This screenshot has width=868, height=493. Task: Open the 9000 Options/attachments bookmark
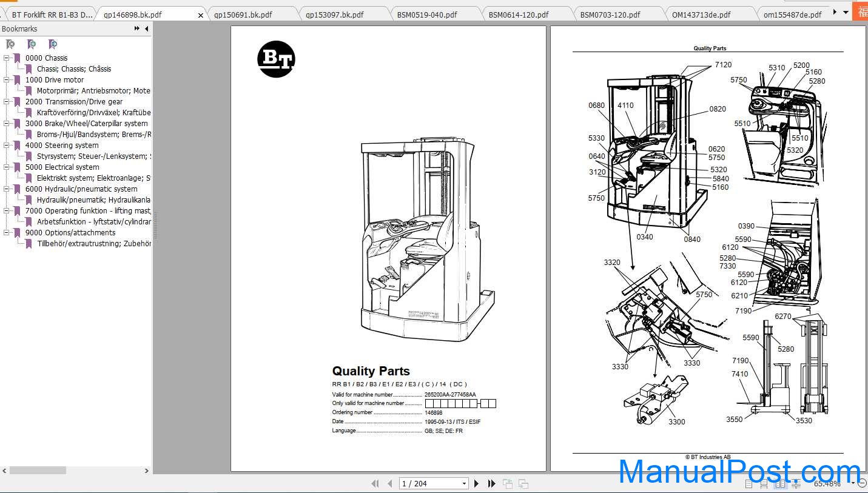click(x=70, y=233)
